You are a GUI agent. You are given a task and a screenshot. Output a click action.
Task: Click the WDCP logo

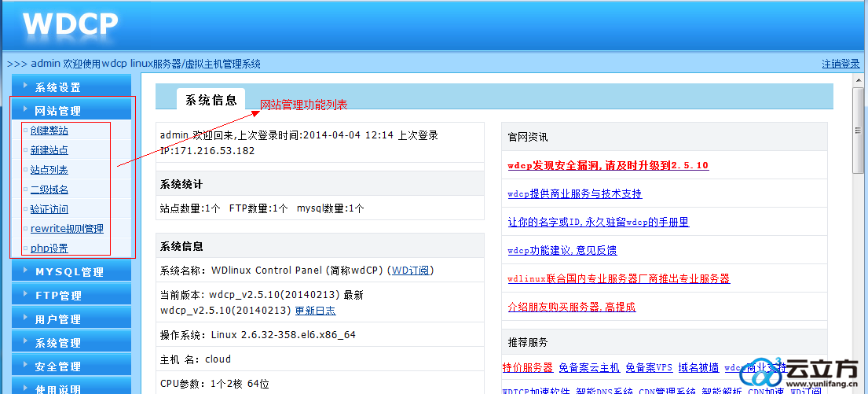pos(70,24)
